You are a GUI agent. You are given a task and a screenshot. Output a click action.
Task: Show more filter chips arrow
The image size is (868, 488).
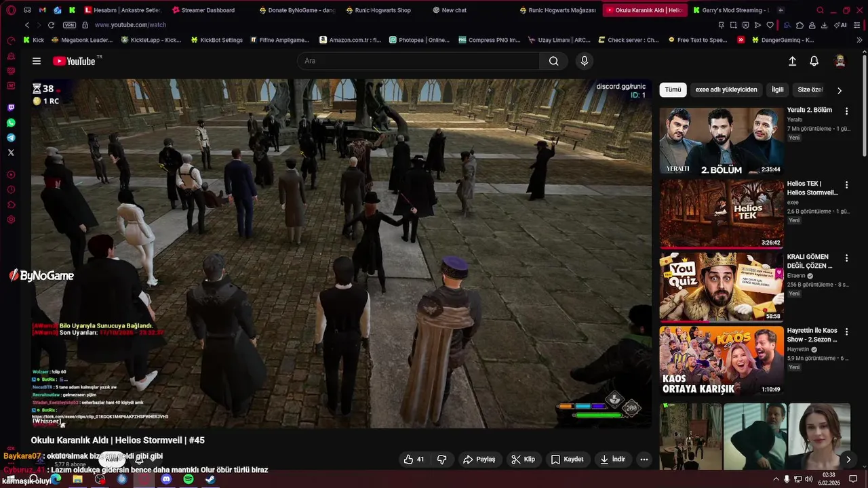tap(840, 90)
